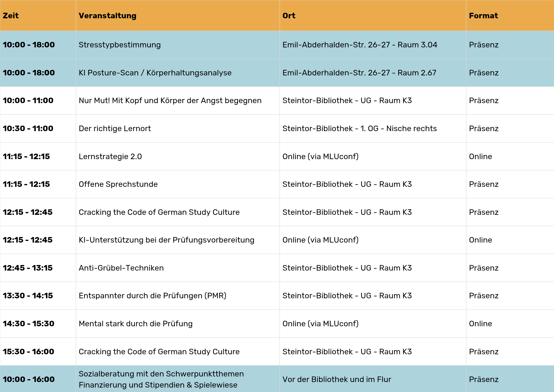Click Online format cell for Lernstrategie 2.0
554x392 pixels.
click(510, 156)
